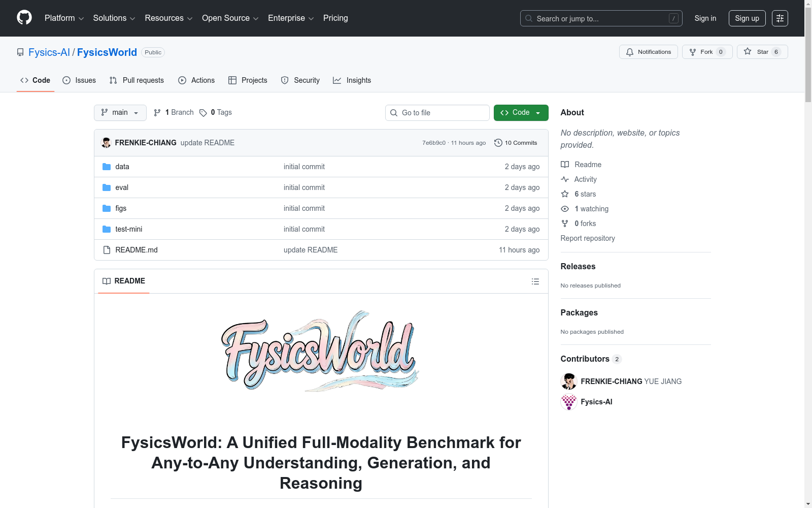Click the fork icon beside 0 forks
Screen dimensions: 812x508
click(565, 224)
